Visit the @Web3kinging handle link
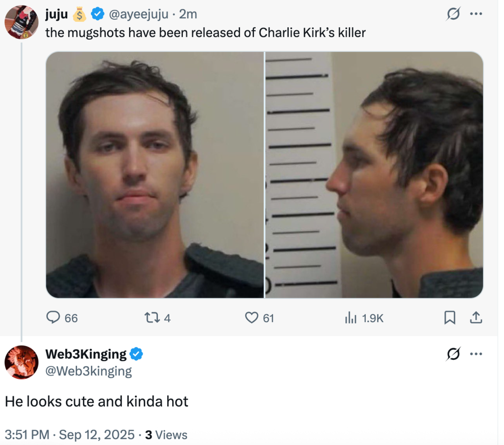 tap(89, 371)
